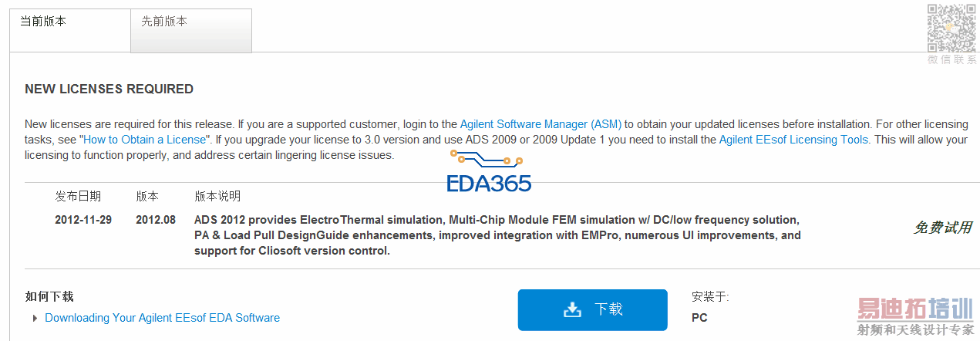
Task: Click the download arrow icon on blue button
Action: (572, 309)
